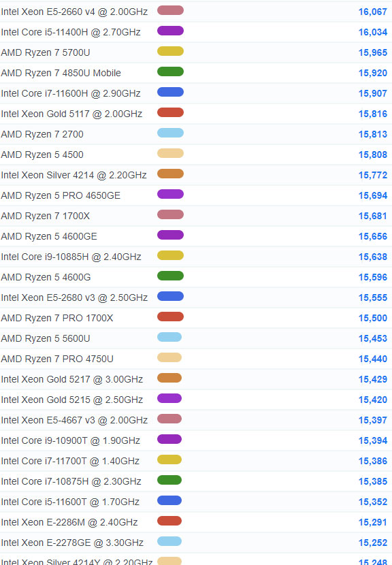Open the AMD Ryzen 5 PRO 4650GE link

(x=61, y=195)
